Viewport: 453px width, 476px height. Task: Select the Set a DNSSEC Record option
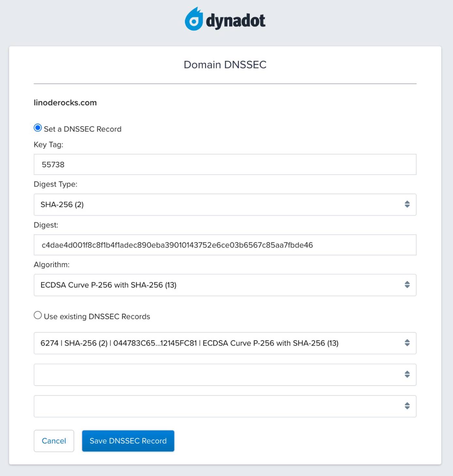(x=38, y=127)
